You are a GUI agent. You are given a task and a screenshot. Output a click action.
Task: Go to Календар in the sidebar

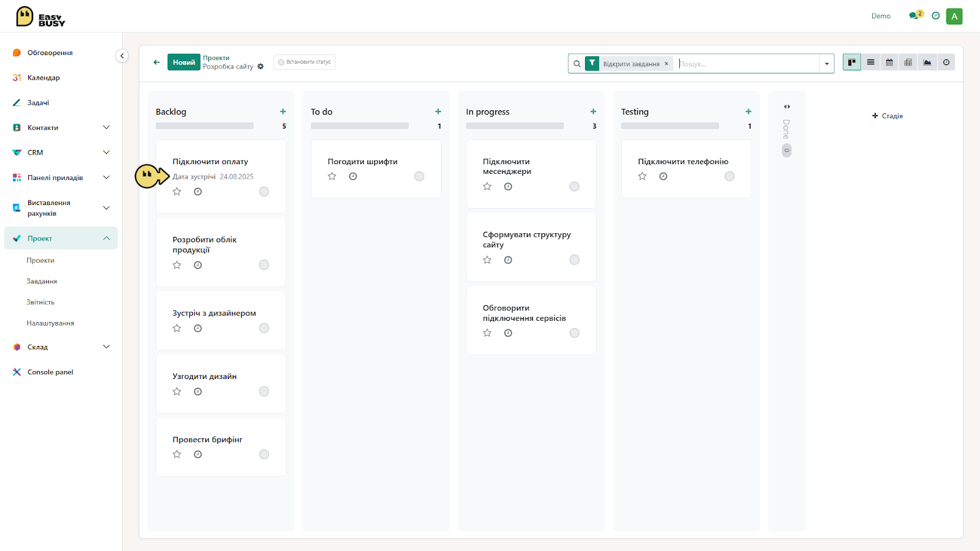pyautogui.click(x=43, y=78)
